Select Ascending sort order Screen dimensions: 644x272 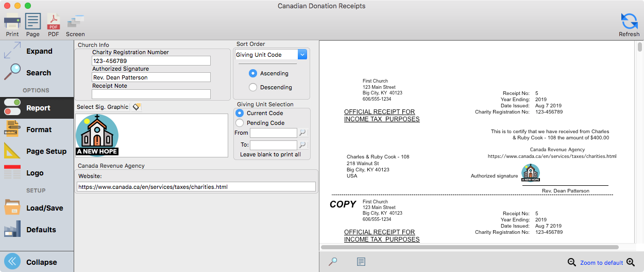click(253, 73)
